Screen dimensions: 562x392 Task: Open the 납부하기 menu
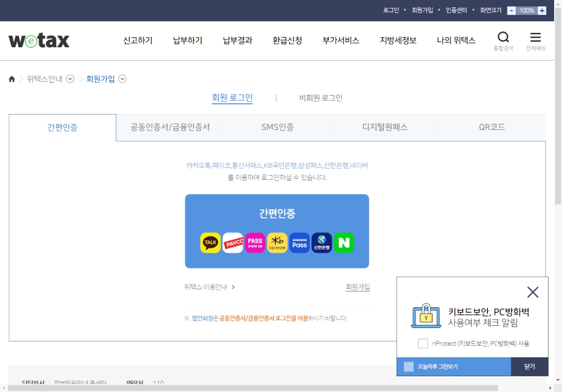188,40
